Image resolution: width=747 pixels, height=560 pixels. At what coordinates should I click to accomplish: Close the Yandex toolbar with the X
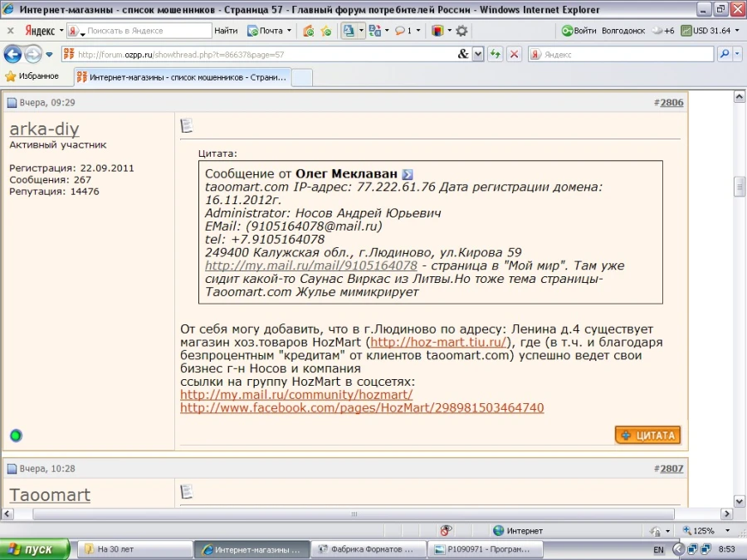pyautogui.click(x=11, y=31)
